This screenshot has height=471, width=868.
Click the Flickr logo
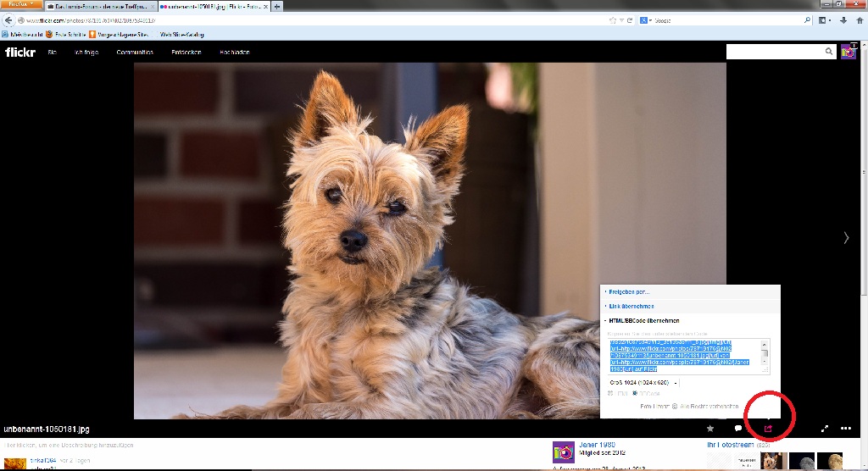20,52
